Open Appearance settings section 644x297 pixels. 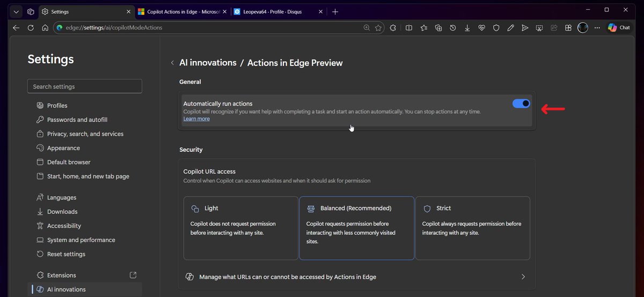[x=85, y=148]
